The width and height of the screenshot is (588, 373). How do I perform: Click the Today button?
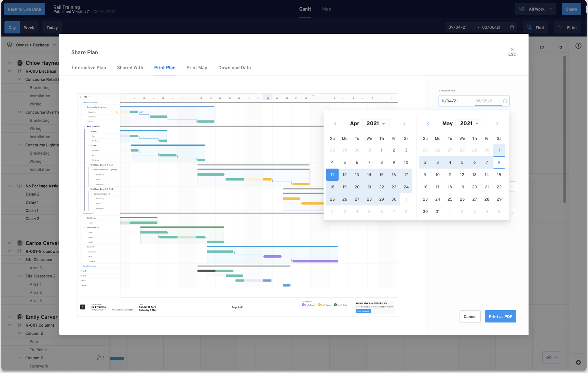tap(52, 27)
